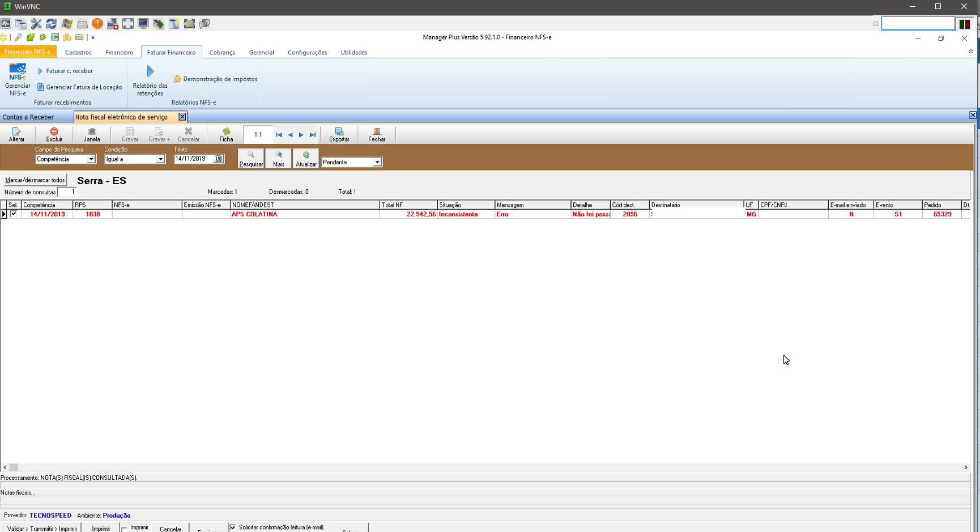The image size is (980, 532).
Task: Expand the Campo da Pesquisa dropdown
Action: [91, 160]
